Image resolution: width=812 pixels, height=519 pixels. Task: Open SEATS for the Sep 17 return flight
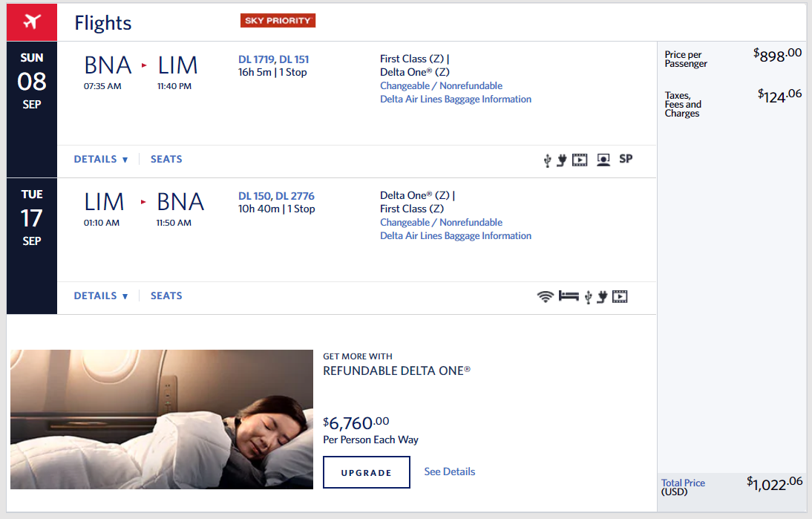pyautogui.click(x=166, y=296)
